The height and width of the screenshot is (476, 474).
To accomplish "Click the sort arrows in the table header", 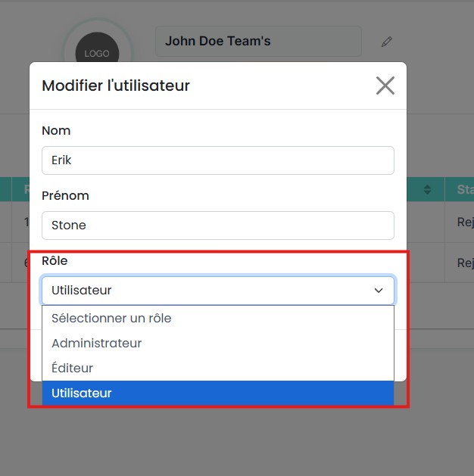I will coord(427,189).
